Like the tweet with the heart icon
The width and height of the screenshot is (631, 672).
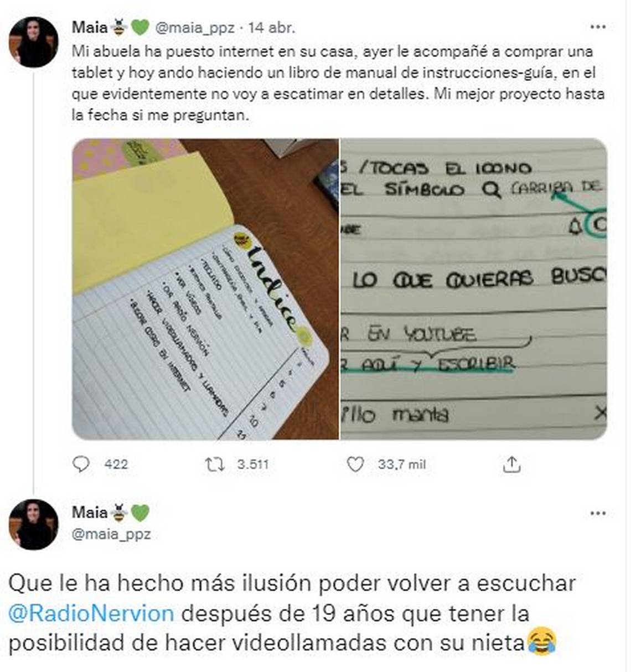click(x=355, y=464)
